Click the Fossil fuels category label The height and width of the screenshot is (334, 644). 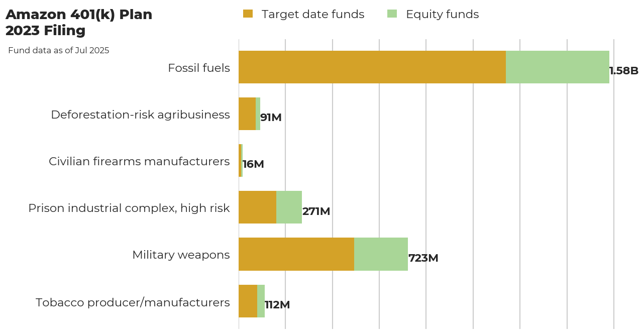[x=199, y=68]
